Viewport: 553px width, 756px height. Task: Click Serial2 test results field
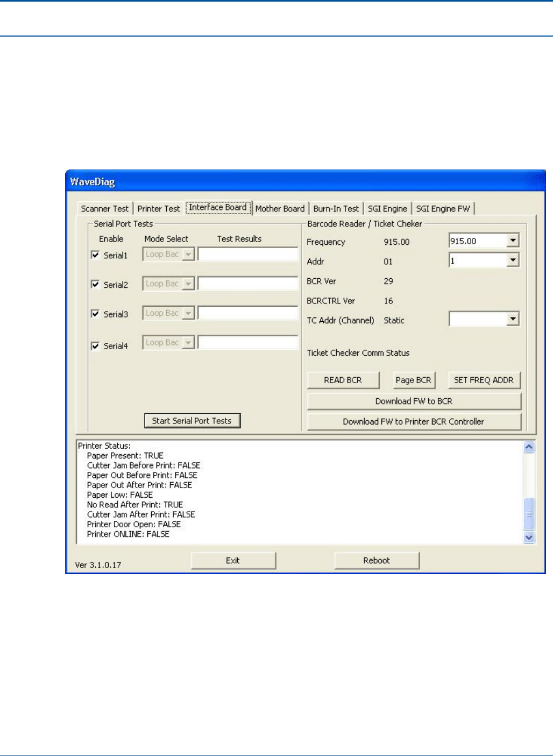(x=248, y=284)
